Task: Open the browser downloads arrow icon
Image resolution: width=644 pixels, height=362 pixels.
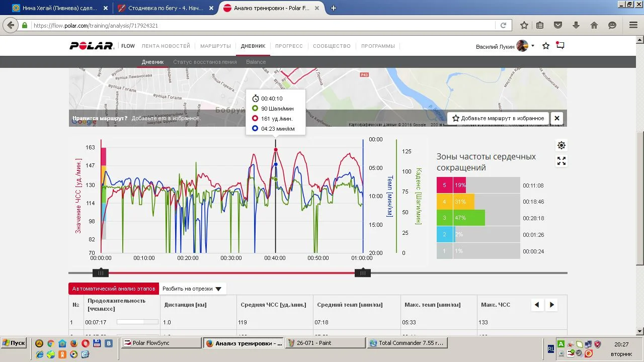Action: 576,25
